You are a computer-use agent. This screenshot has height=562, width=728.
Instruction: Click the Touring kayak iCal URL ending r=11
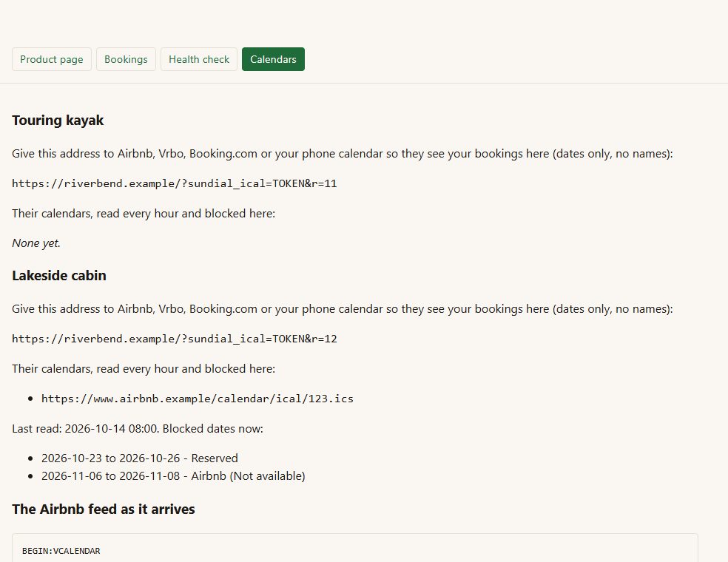coord(175,183)
